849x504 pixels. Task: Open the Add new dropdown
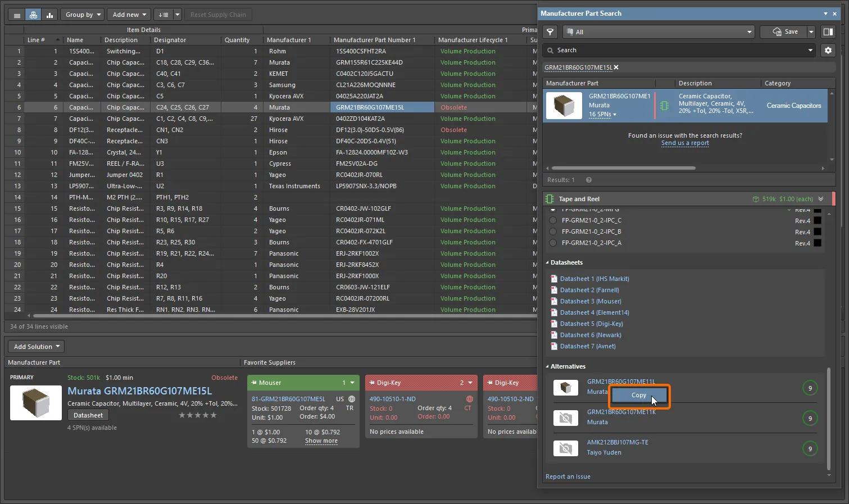[x=130, y=15]
